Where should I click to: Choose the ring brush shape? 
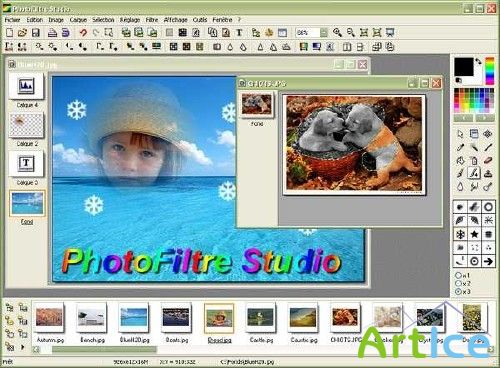(x=488, y=207)
